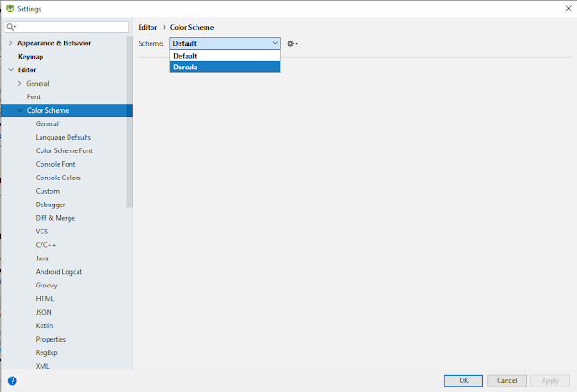Image resolution: width=577 pixels, height=392 pixels.
Task: Click the help question mark icon
Action: coord(12,380)
